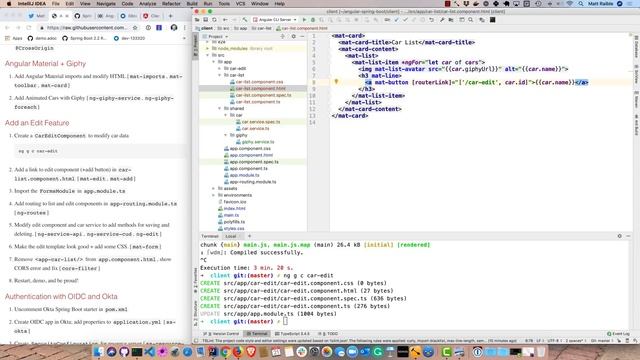Click the locate target icon in Project panel
This screenshot has height=360, width=640.
coord(282,37)
